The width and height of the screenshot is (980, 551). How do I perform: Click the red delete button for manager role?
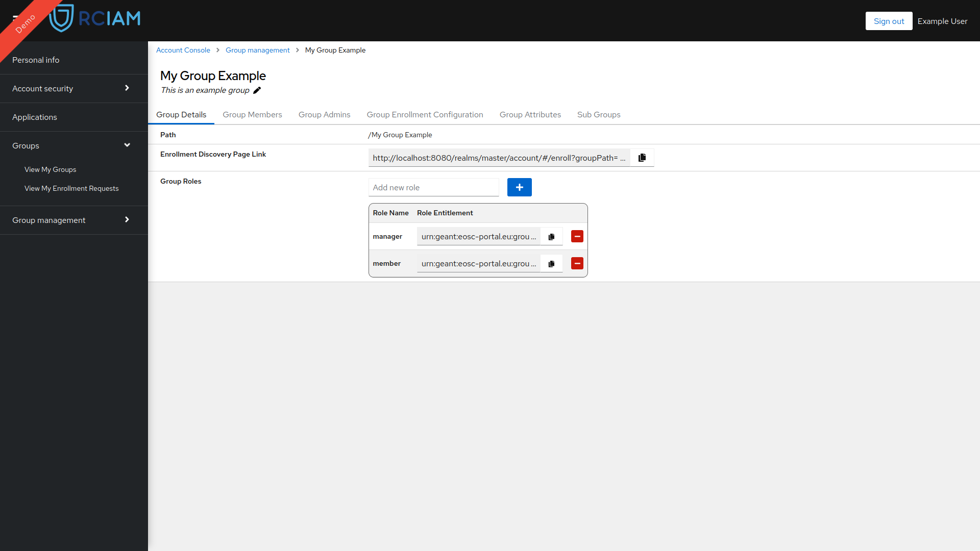[577, 236]
